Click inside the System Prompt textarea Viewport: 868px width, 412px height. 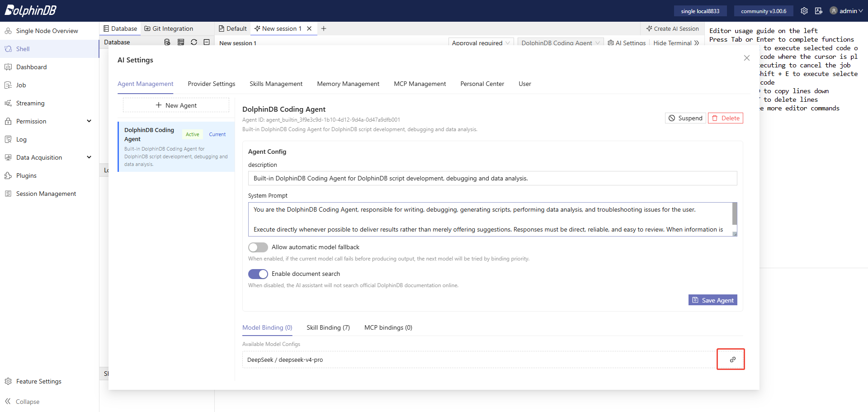pyautogui.click(x=490, y=219)
